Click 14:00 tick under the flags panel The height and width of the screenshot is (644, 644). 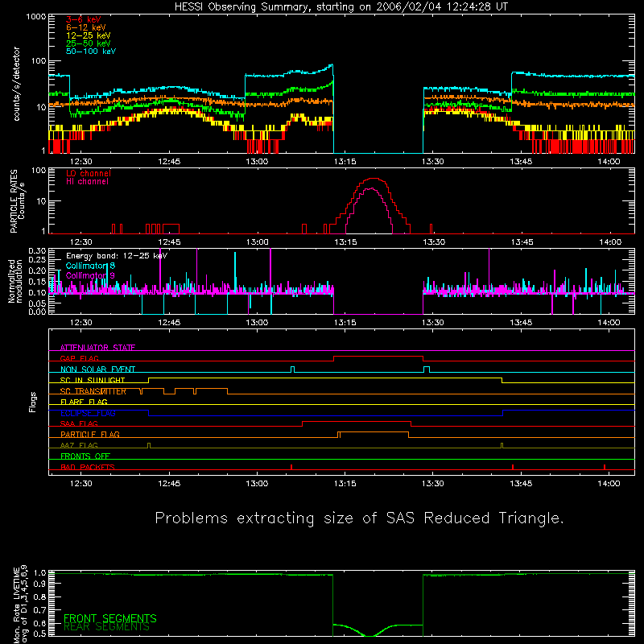tap(609, 484)
